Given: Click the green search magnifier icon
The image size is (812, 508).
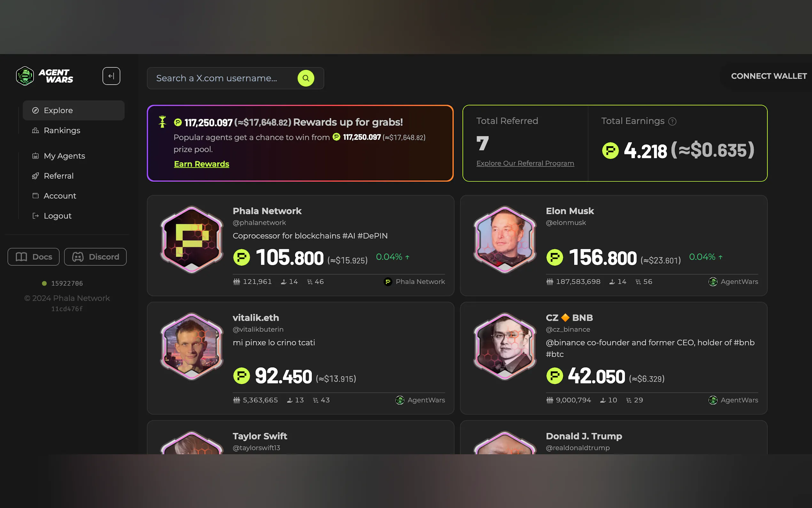Looking at the screenshot, I should coord(306,78).
